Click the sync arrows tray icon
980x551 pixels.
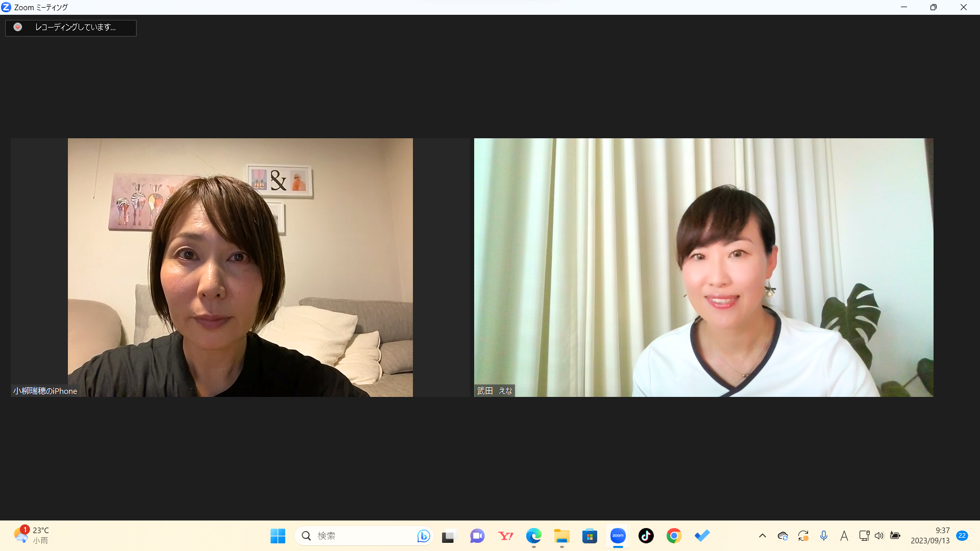803,536
